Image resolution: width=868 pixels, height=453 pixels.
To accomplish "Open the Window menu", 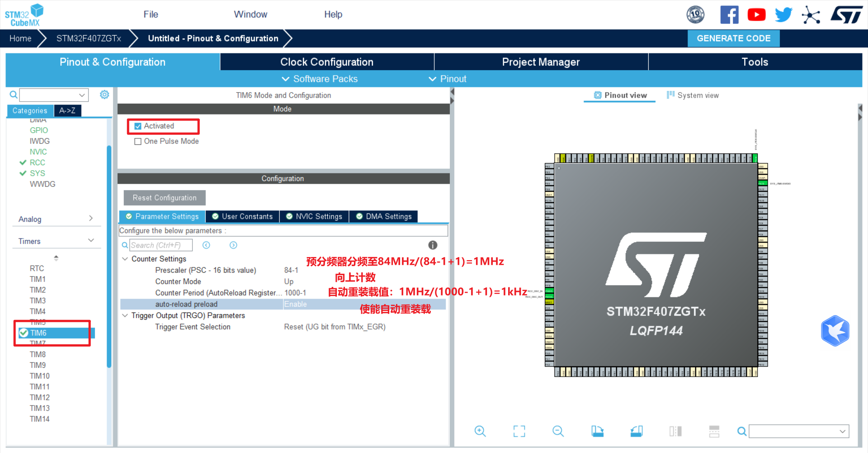I will [250, 14].
